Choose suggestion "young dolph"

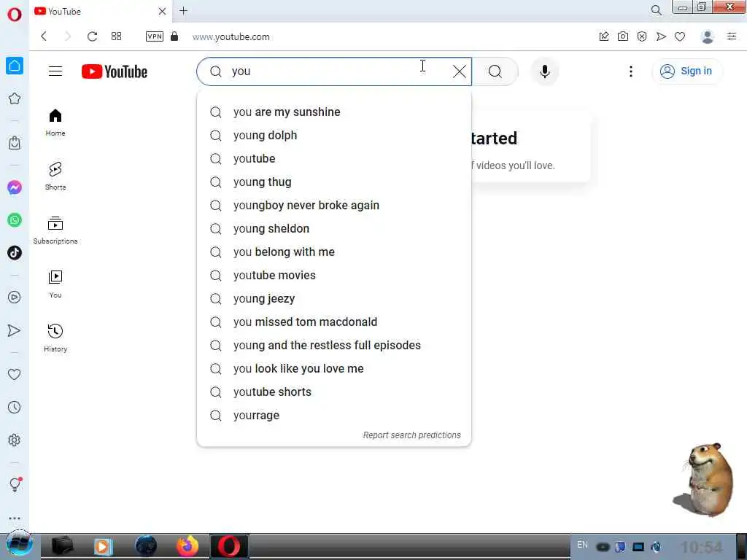click(334, 135)
